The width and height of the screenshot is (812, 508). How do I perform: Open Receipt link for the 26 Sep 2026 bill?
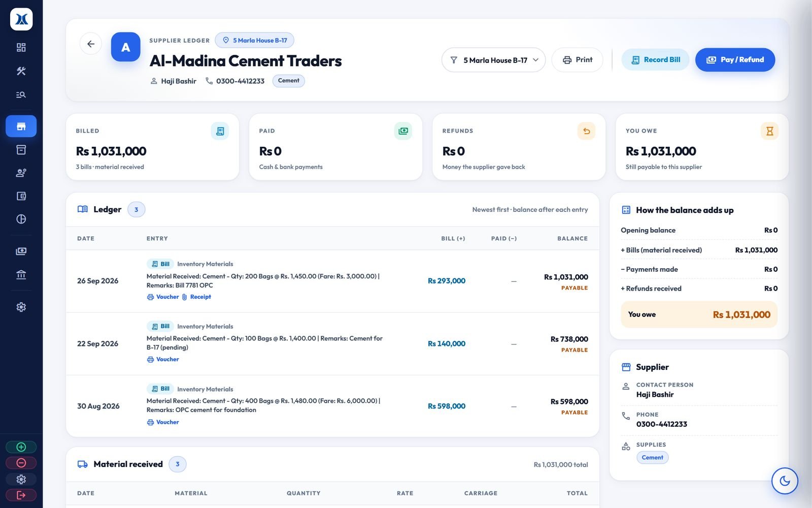196,297
